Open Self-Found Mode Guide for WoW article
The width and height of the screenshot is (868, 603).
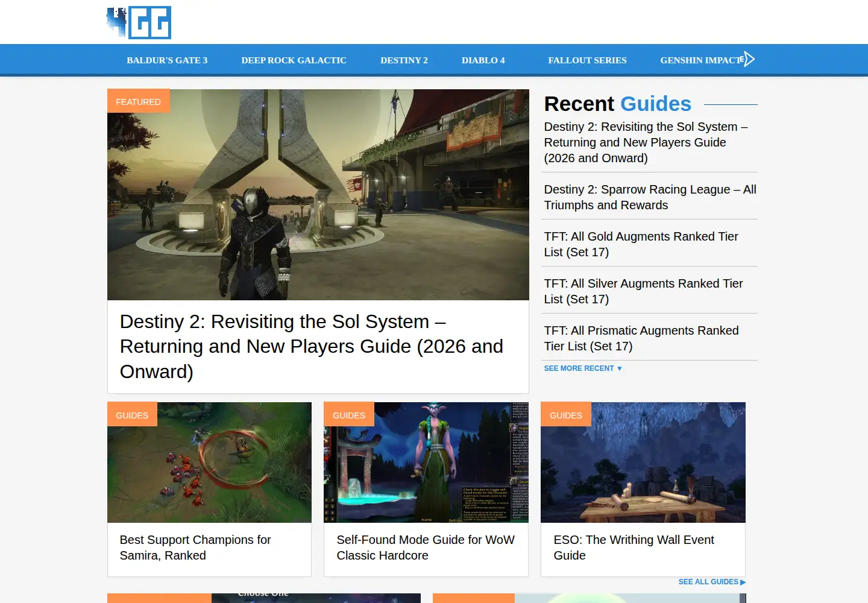(x=426, y=548)
